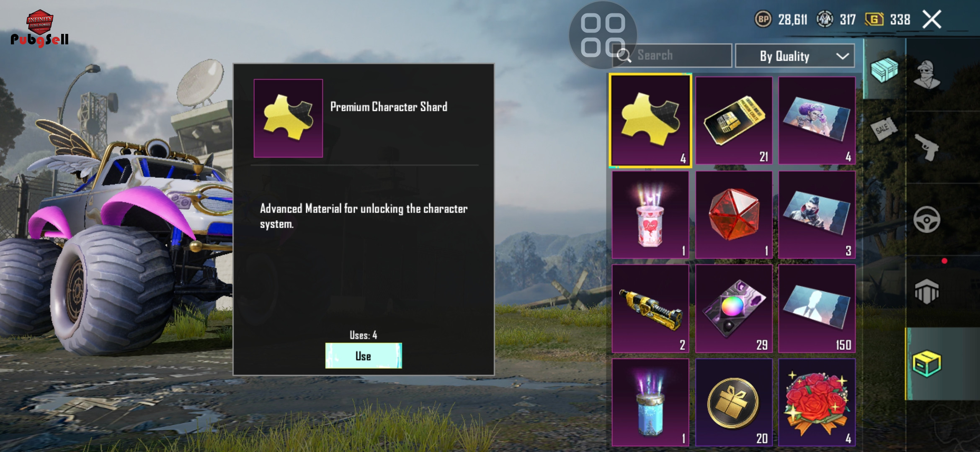Expand the sort chevron arrow
Image resolution: width=980 pixels, height=452 pixels.
[842, 56]
